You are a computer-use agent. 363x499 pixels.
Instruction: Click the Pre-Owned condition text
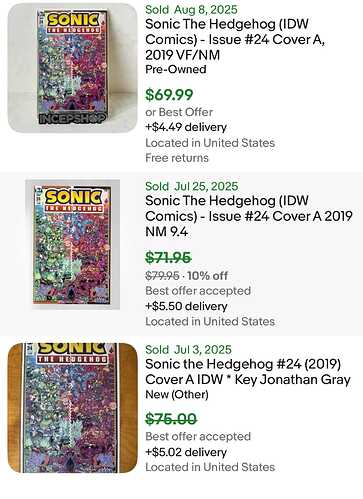tap(176, 69)
